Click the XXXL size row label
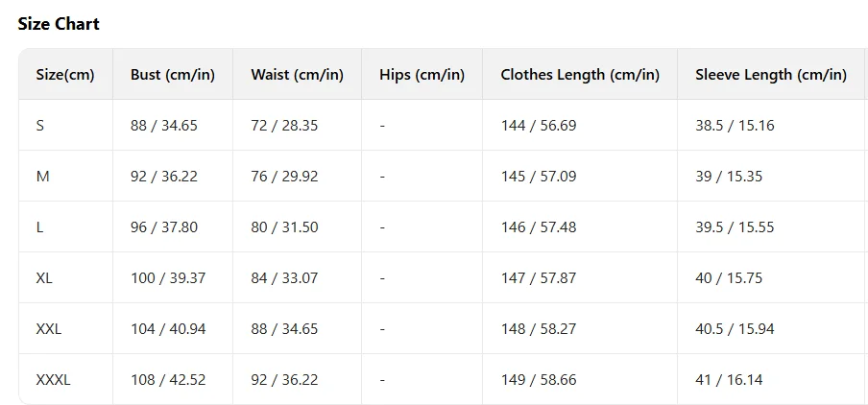868x405 pixels. 53,380
